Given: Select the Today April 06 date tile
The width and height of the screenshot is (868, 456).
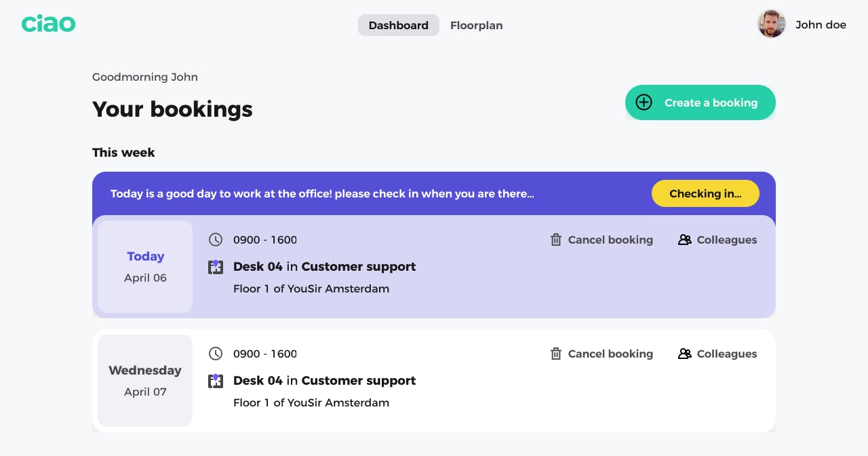Looking at the screenshot, I should point(145,267).
